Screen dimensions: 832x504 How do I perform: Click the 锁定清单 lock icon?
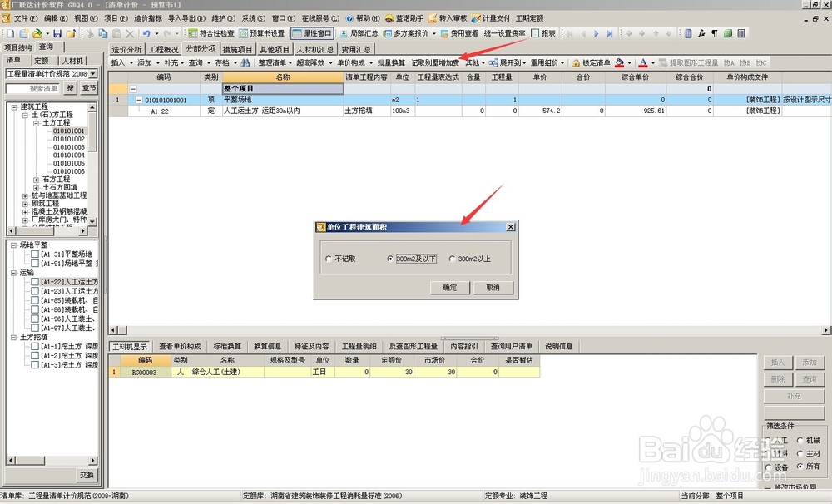pyautogui.click(x=576, y=62)
